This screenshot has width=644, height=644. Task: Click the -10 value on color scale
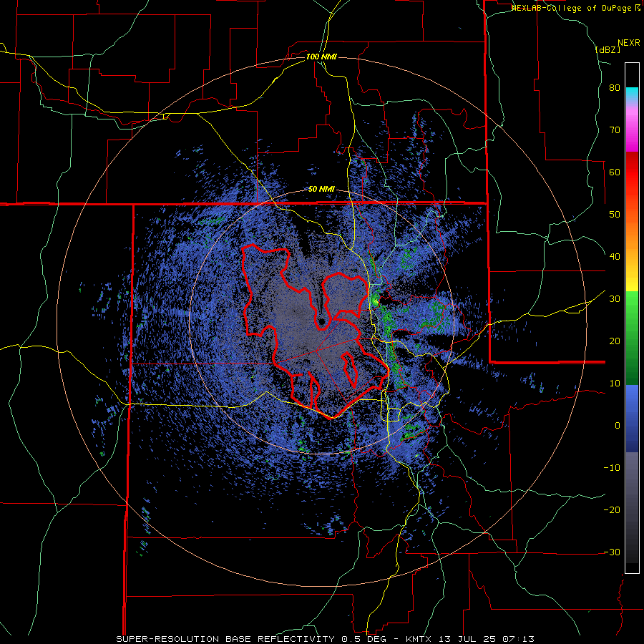coord(612,468)
